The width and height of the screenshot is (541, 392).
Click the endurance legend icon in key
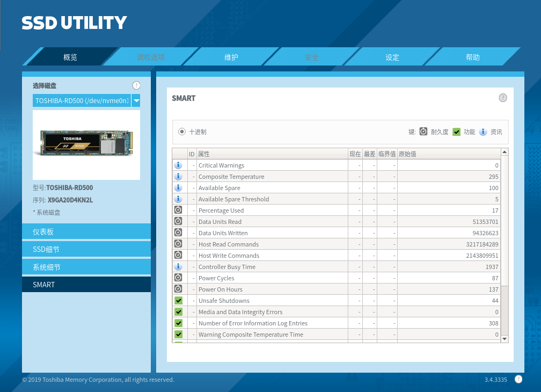coord(423,132)
